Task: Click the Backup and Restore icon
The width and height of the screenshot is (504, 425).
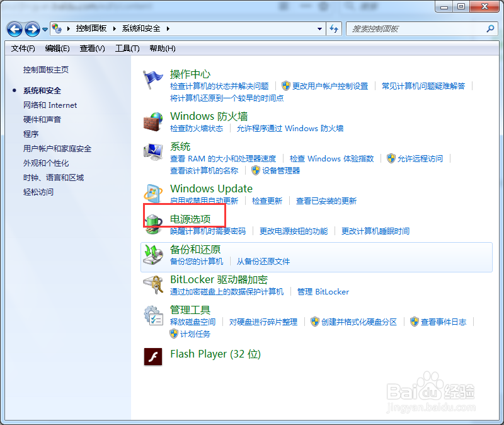Action: click(153, 255)
